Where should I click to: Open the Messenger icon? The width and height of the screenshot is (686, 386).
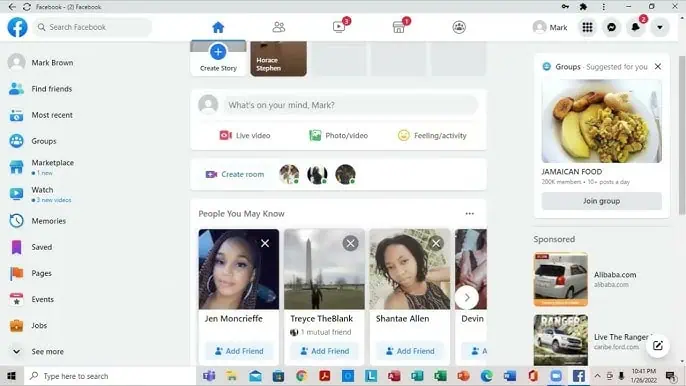point(612,27)
